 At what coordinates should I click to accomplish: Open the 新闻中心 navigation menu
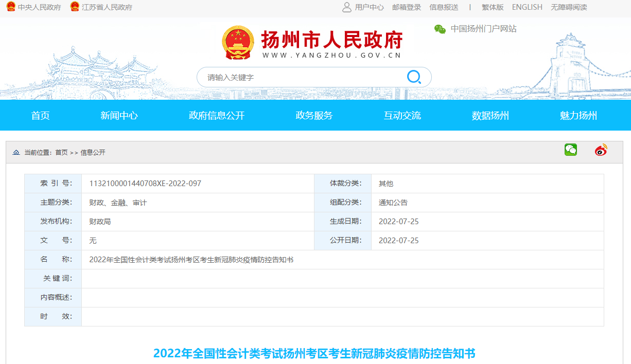tap(118, 115)
